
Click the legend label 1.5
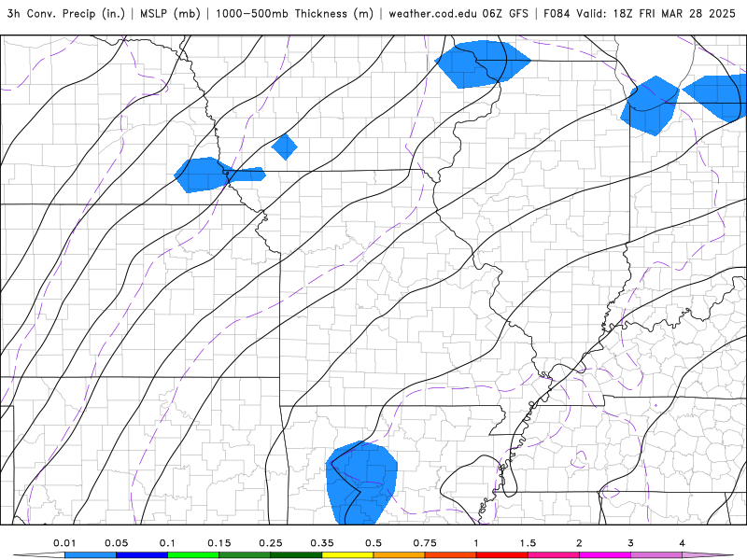pyautogui.click(x=528, y=543)
